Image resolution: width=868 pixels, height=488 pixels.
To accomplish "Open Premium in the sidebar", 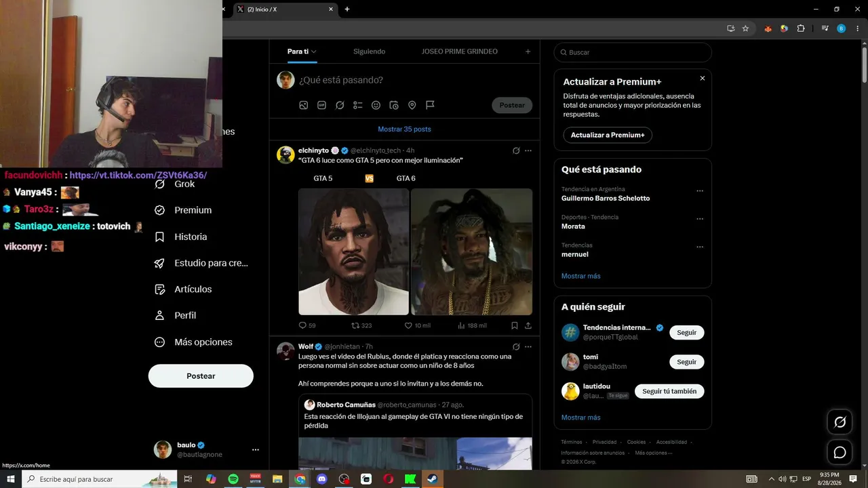I will [x=183, y=210].
